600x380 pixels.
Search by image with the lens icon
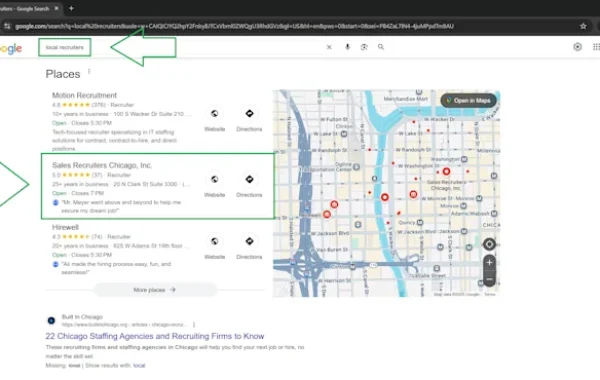point(364,47)
